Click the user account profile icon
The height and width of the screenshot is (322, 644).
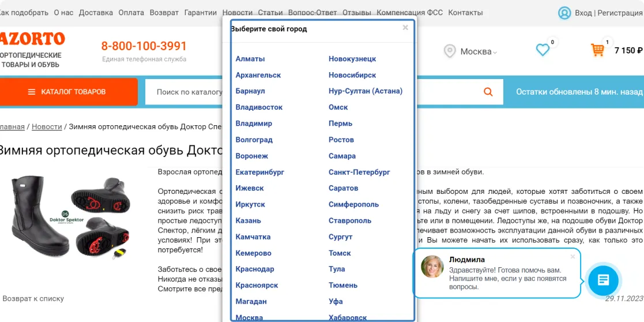pyautogui.click(x=564, y=13)
